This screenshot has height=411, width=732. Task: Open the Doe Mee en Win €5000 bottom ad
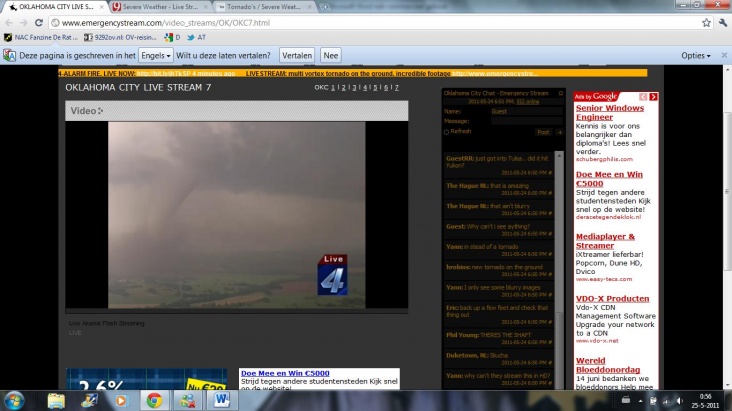(x=285, y=373)
